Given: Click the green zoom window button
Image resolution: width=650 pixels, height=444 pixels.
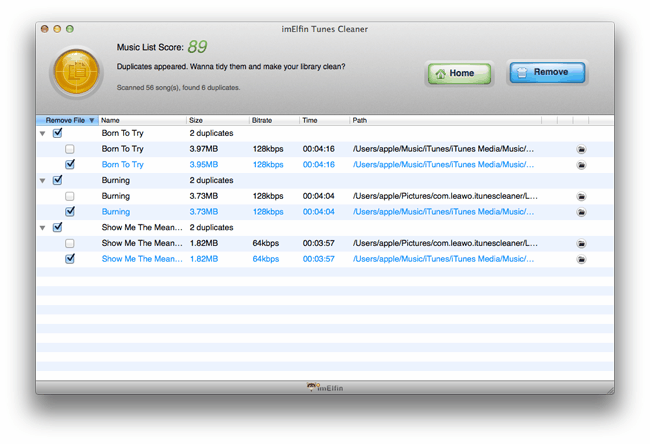Looking at the screenshot, I should coord(70,29).
